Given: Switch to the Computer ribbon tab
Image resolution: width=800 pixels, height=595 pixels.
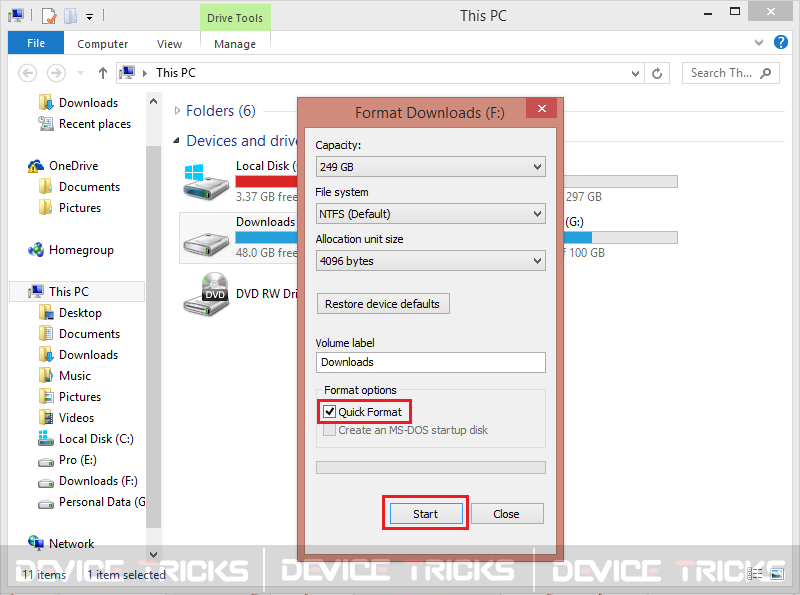Looking at the screenshot, I should [103, 44].
